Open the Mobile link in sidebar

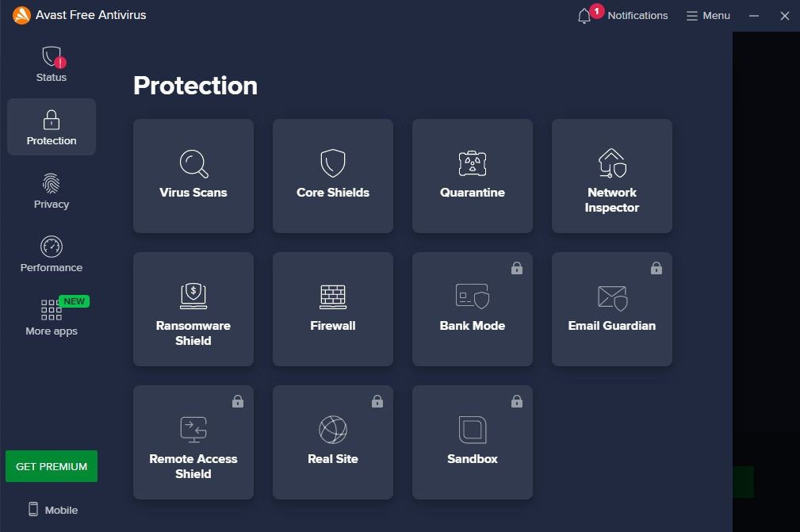(53, 510)
